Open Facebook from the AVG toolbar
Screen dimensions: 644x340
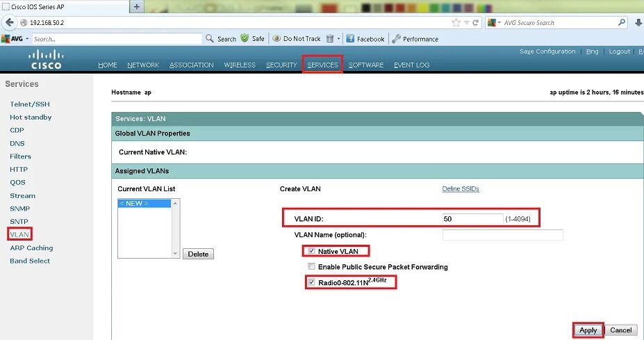click(365, 39)
